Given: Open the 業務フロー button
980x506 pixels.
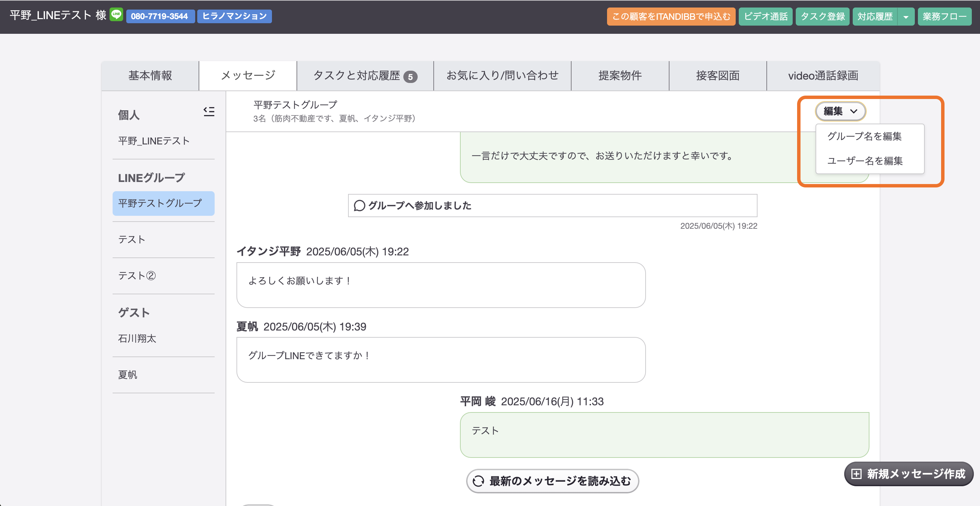Looking at the screenshot, I should click(x=945, y=17).
